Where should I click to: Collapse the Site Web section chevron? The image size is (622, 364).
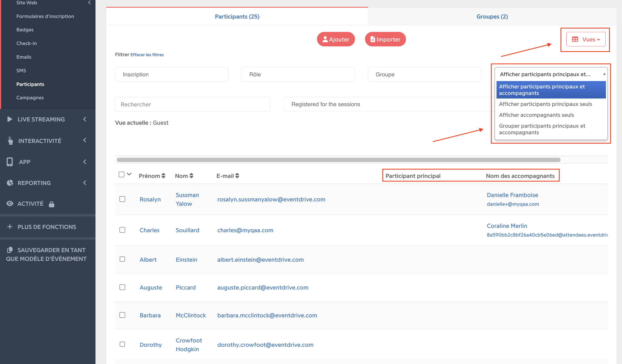coord(89,2)
